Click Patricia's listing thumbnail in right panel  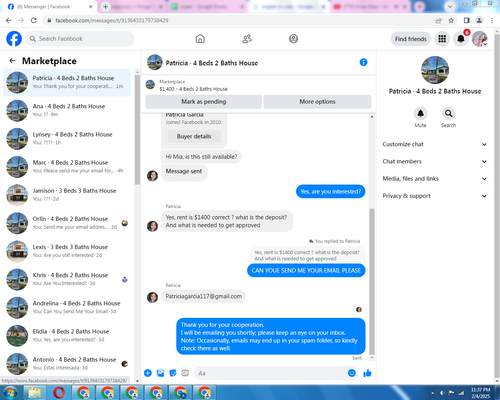click(435, 70)
